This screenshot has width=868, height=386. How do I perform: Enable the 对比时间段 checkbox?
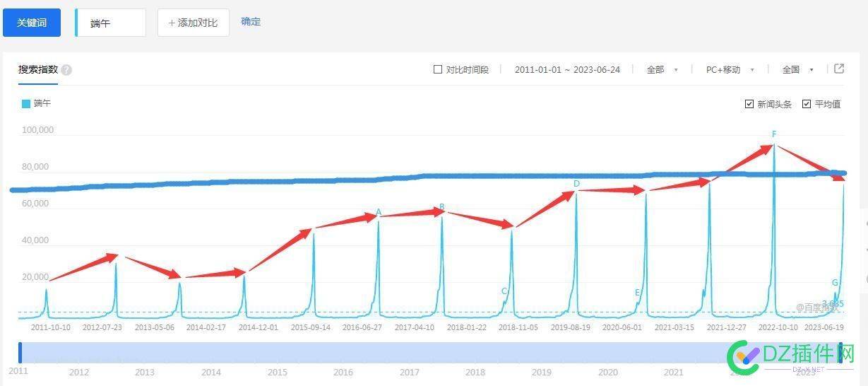[x=438, y=69]
